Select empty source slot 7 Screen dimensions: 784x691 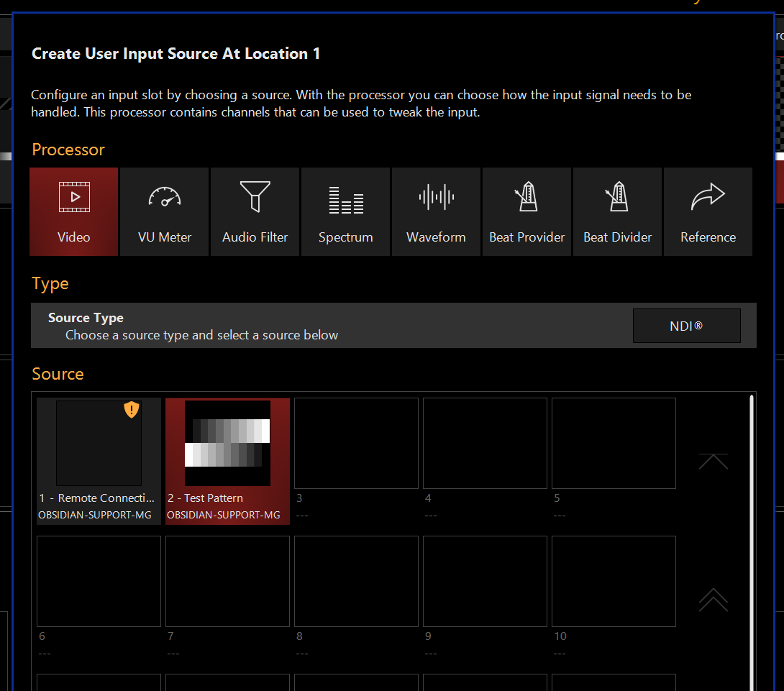coord(227,581)
